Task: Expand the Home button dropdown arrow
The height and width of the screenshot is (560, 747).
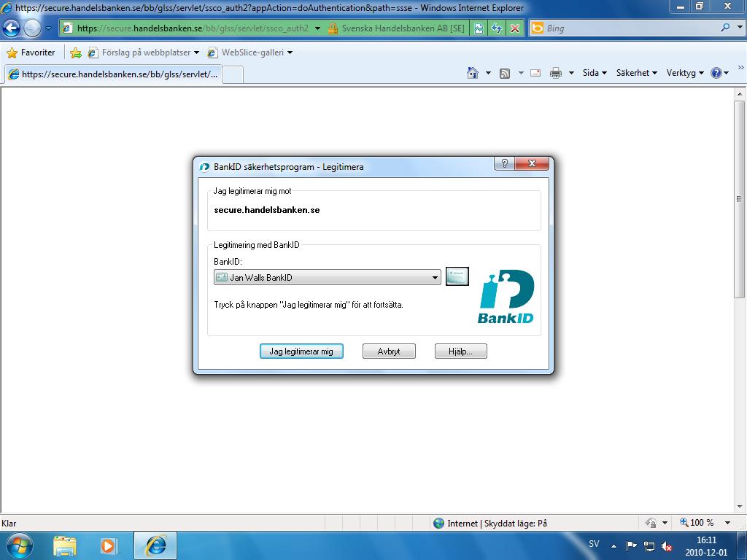Action: click(488, 73)
